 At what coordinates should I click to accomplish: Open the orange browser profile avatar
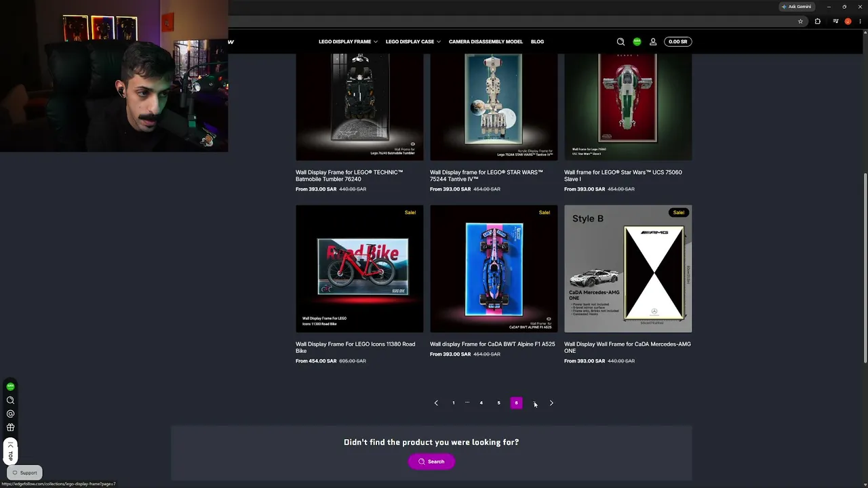(x=848, y=21)
